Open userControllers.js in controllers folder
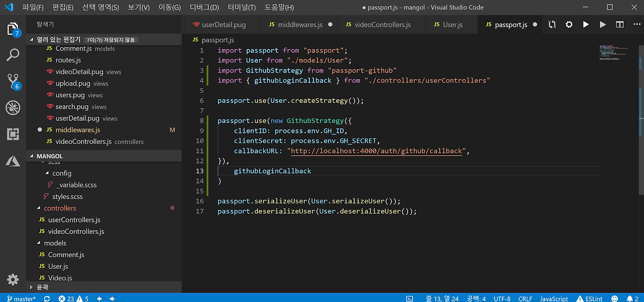 tap(74, 219)
